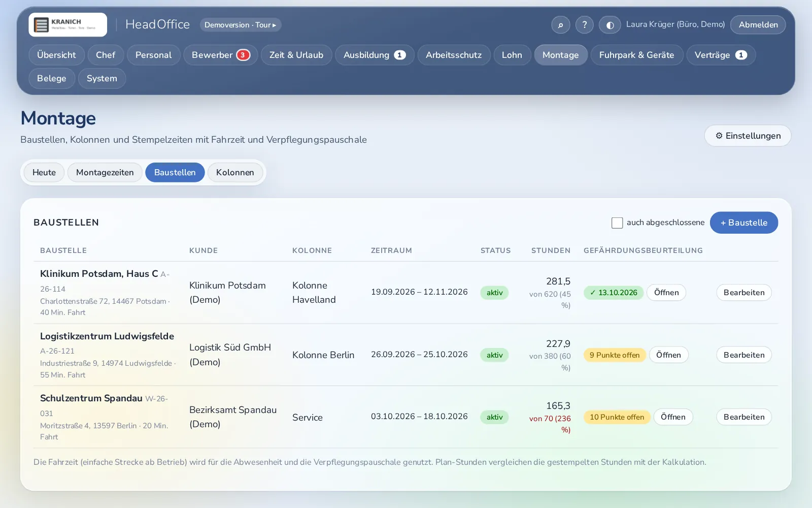Select the Baustellen tab
Screen dimensions: 812x508
(175, 172)
